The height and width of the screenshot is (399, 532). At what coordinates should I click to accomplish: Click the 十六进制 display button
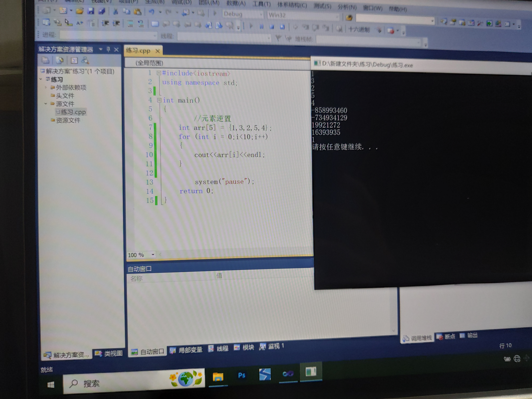(x=359, y=30)
